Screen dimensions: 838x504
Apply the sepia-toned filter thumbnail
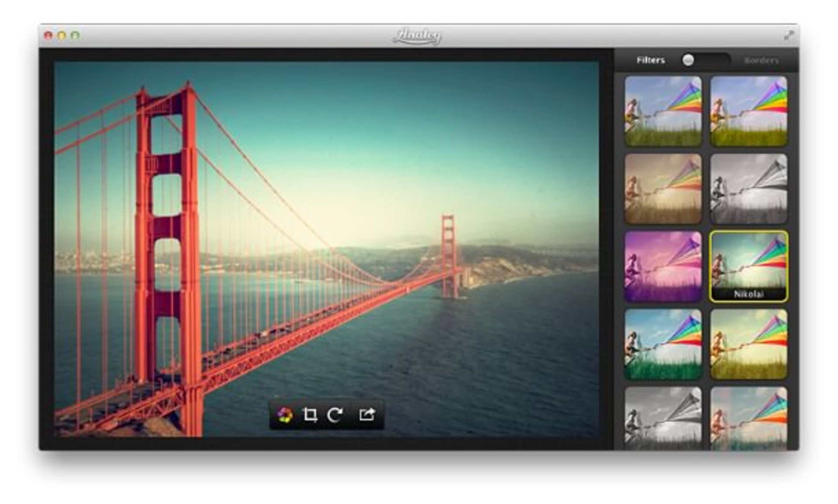pyautogui.click(x=663, y=189)
